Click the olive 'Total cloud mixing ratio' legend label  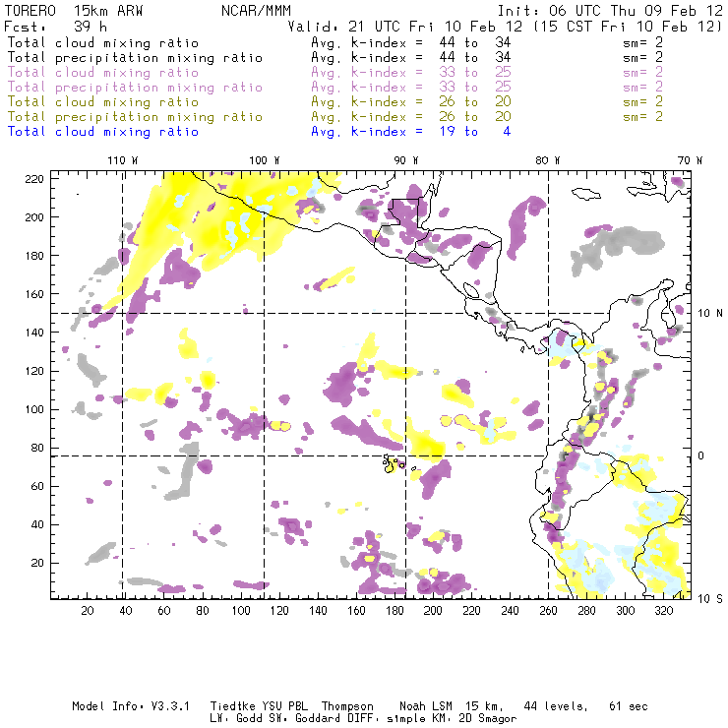pyautogui.click(x=103, y=101)
